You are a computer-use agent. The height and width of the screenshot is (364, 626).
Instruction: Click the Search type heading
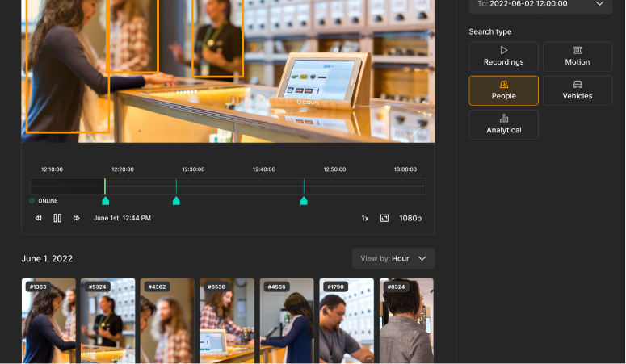click(x=489, y=32)
